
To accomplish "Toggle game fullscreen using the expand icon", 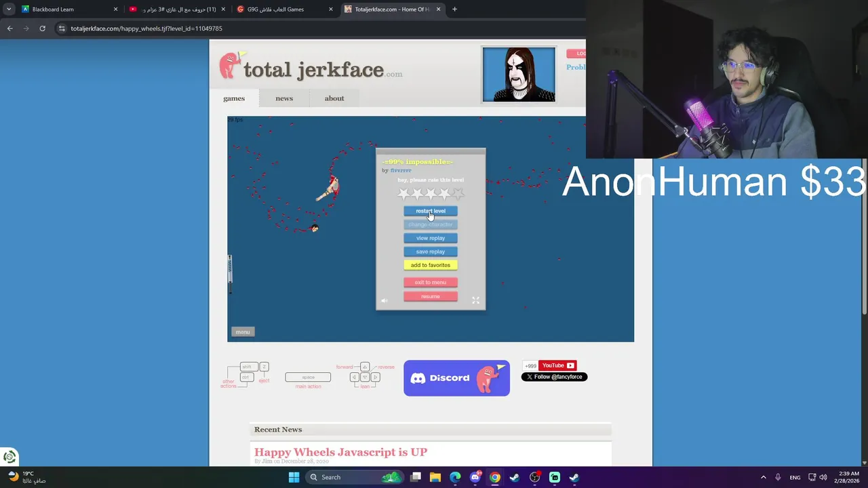I will 475,300.
